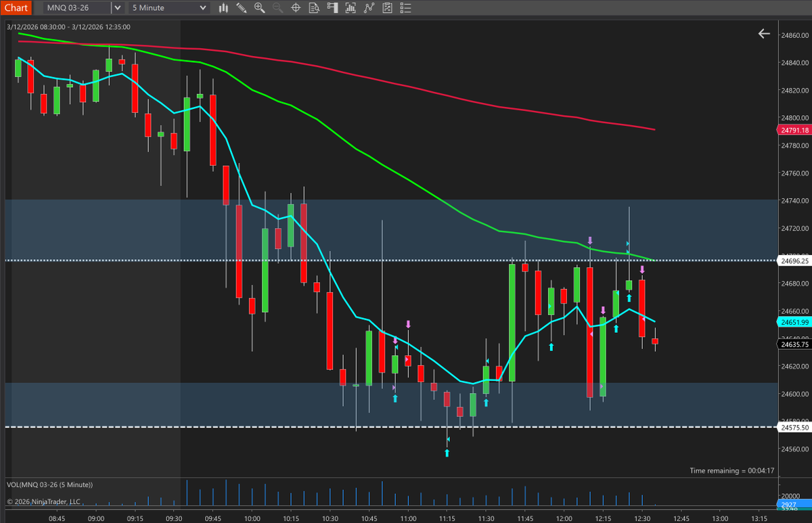The image size is (812, 523).
Task: Click the 24696.25 dotted line price label
Action: pos(794,260)
